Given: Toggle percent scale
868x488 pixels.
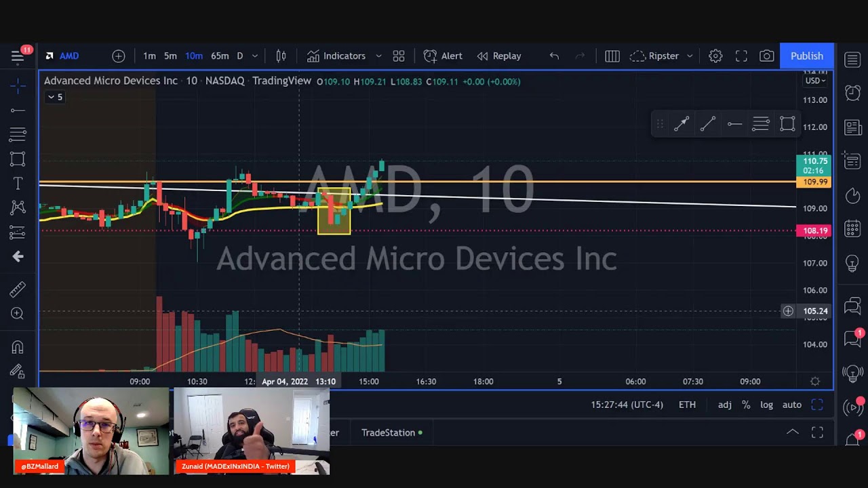Looking at the screenshot, I should tap(746, 405).
